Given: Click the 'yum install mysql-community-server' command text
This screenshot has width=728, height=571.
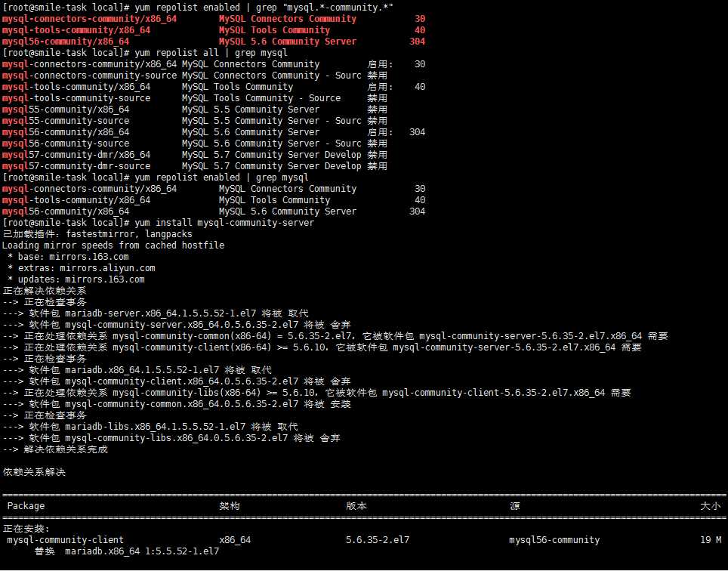Looking at the screenshot, I should [x=224, y=223].
